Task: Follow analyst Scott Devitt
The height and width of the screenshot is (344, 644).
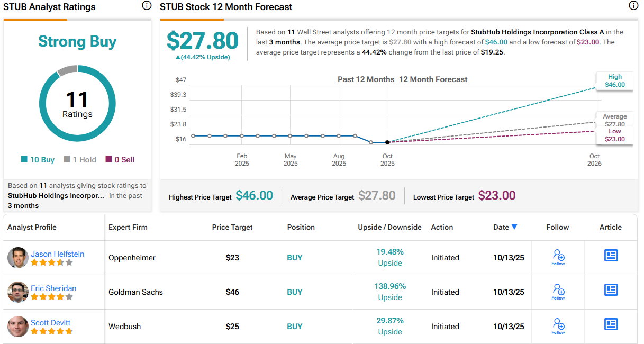Action: point(558,326)
